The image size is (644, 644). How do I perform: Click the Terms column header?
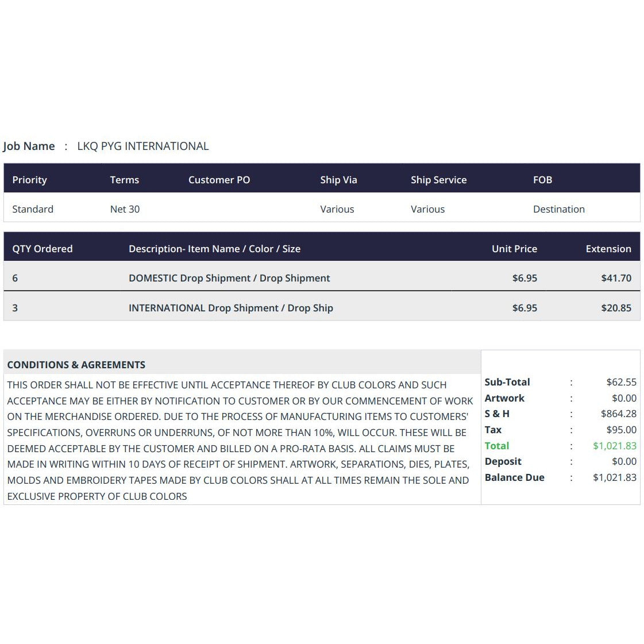[125, 180]
